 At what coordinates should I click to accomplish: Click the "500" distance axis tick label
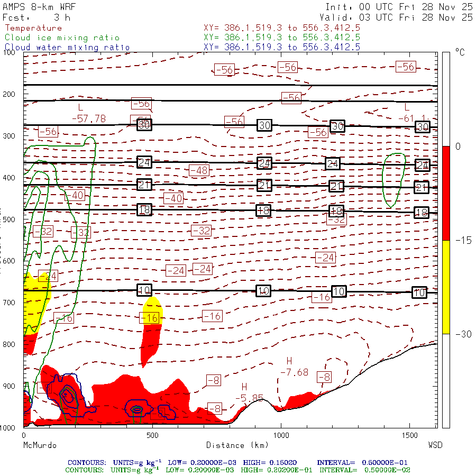[152, 435]
